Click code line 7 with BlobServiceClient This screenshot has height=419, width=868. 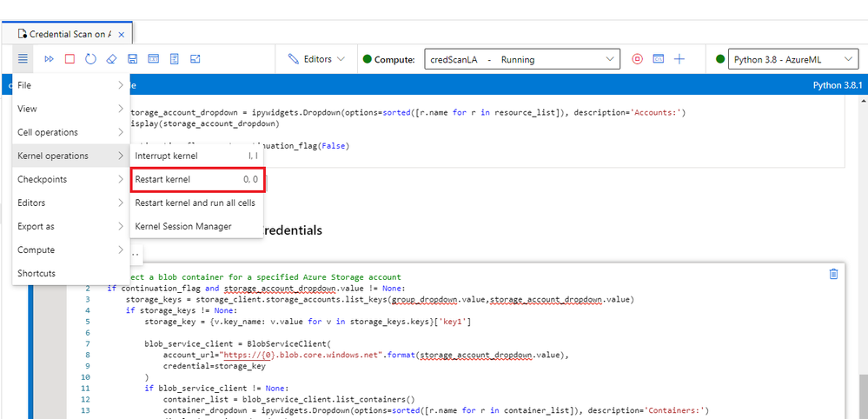click(x=238, y=343)
